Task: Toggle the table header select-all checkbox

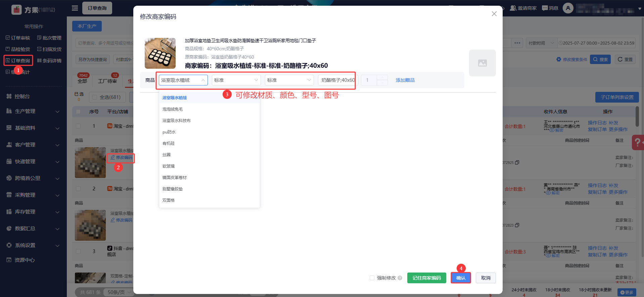Action: coord(78,112)
